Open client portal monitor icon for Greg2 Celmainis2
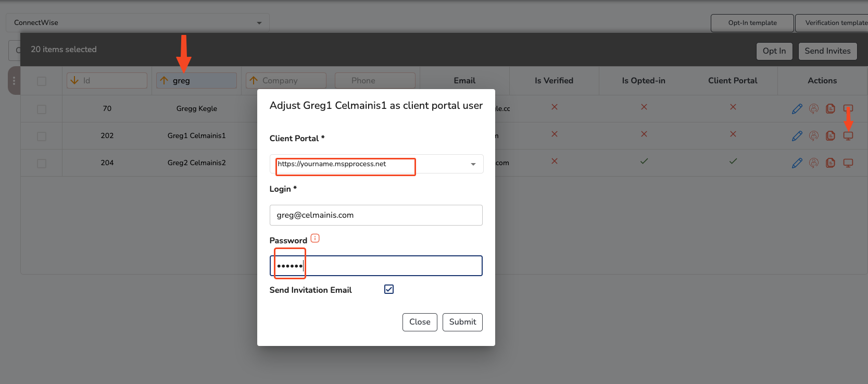The width and height of the screenshot is (868, 384). [848, 163]
